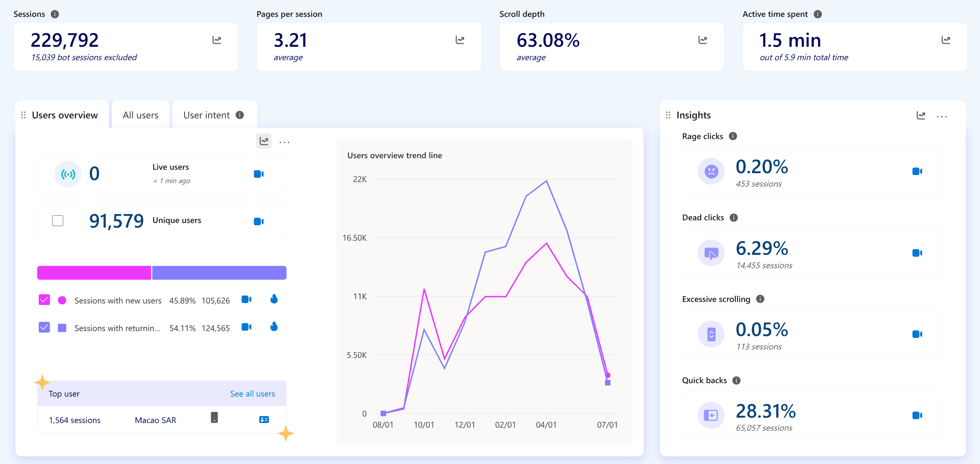Click the pink circle legend swatch
This screenshot has height=464, width=980.
pos(62,300)
